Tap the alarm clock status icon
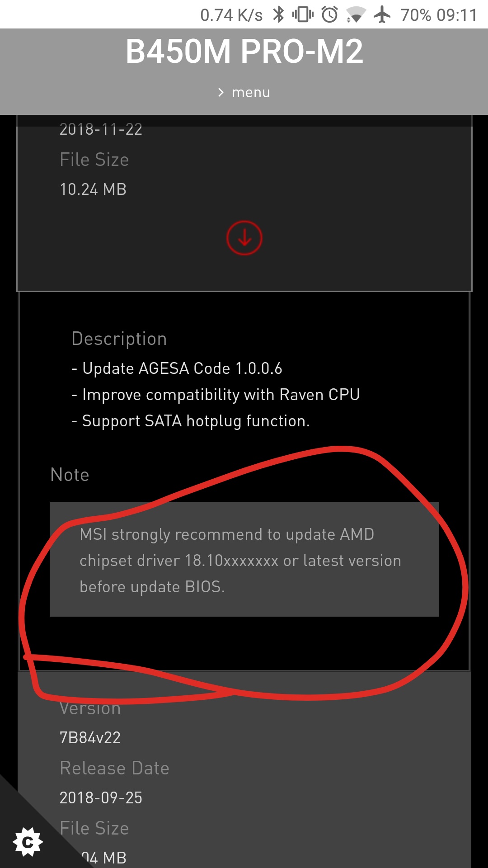The height and width of the screenshot is (868, 488). click(330, 15)
